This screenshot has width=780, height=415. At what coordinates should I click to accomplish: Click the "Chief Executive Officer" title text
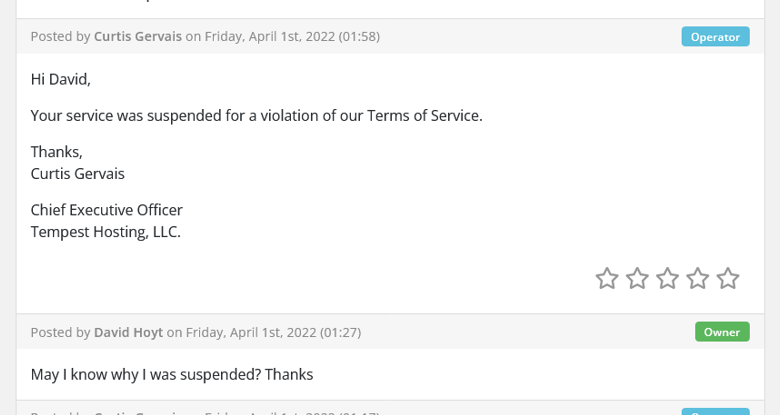pos(107,210)
